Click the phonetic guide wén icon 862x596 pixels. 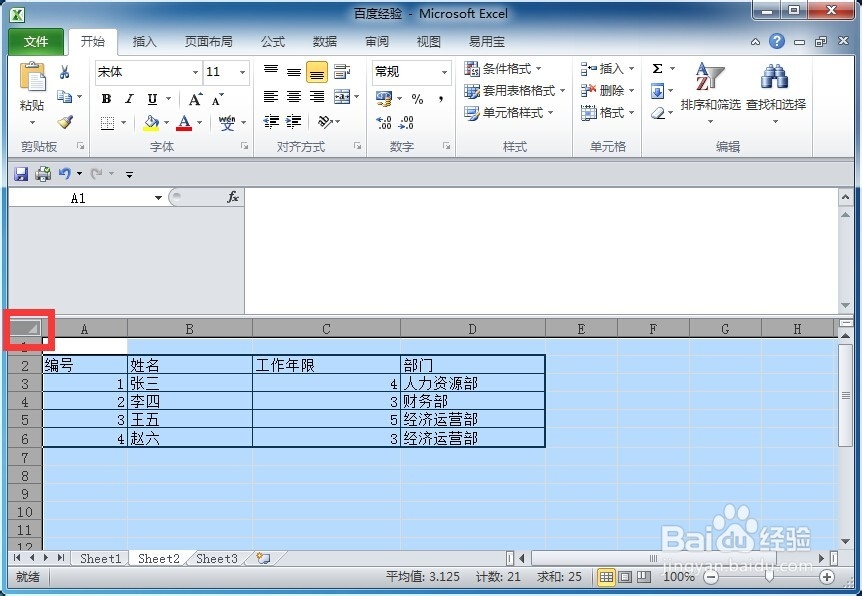(226, 123)
